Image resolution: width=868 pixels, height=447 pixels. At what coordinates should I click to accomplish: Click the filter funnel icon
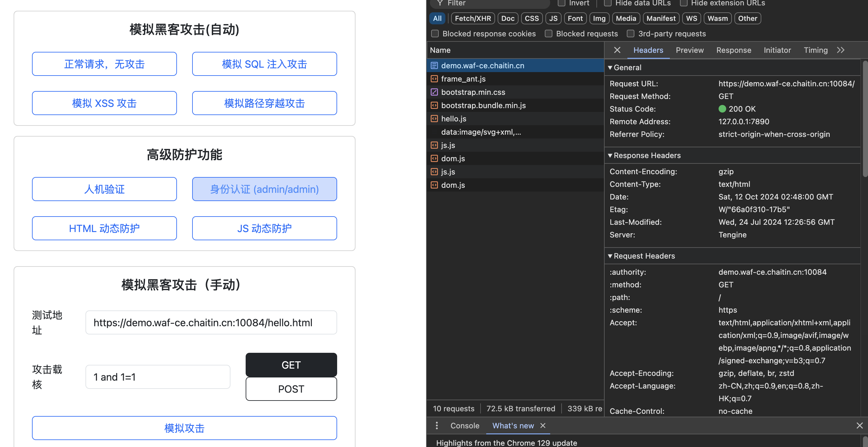click(x=440, y=3)
